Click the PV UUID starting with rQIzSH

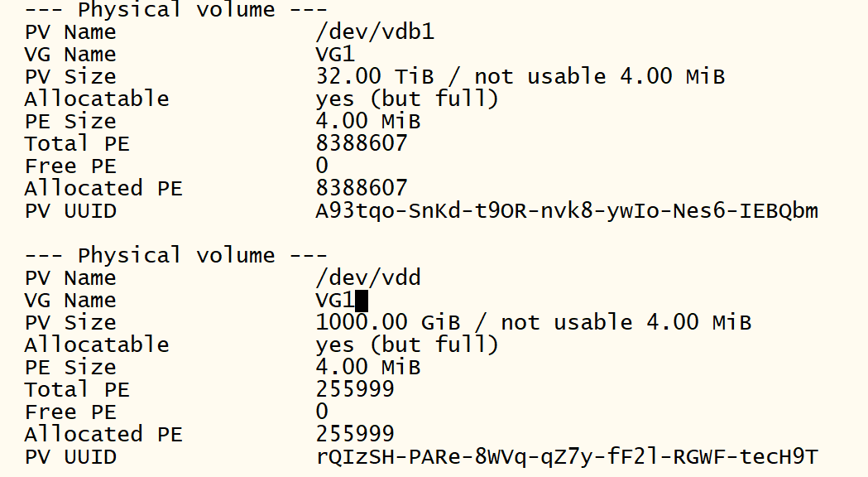coord(567,457)
